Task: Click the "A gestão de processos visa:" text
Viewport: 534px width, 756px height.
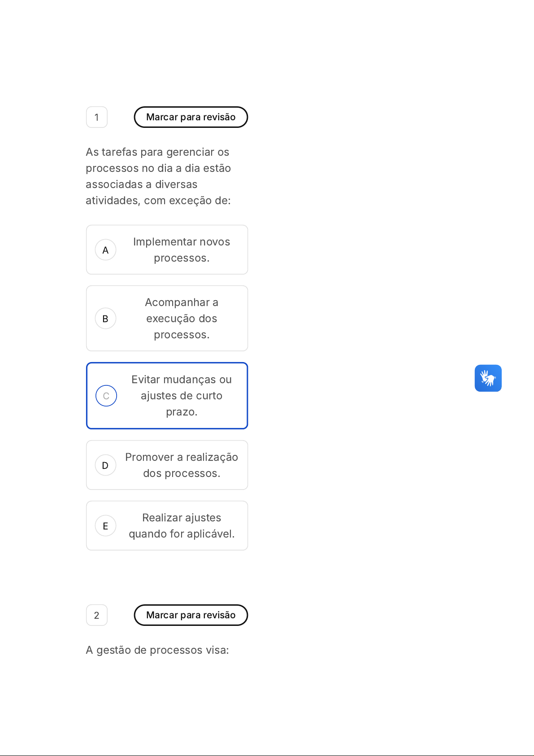Action: click(157, 650)
